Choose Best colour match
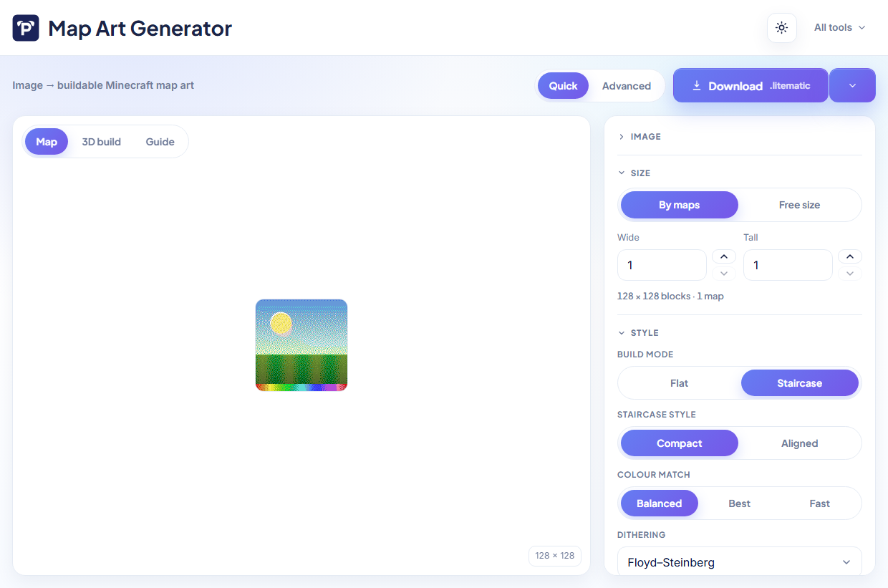Screen dimensions: 888x588 point(739,503)
